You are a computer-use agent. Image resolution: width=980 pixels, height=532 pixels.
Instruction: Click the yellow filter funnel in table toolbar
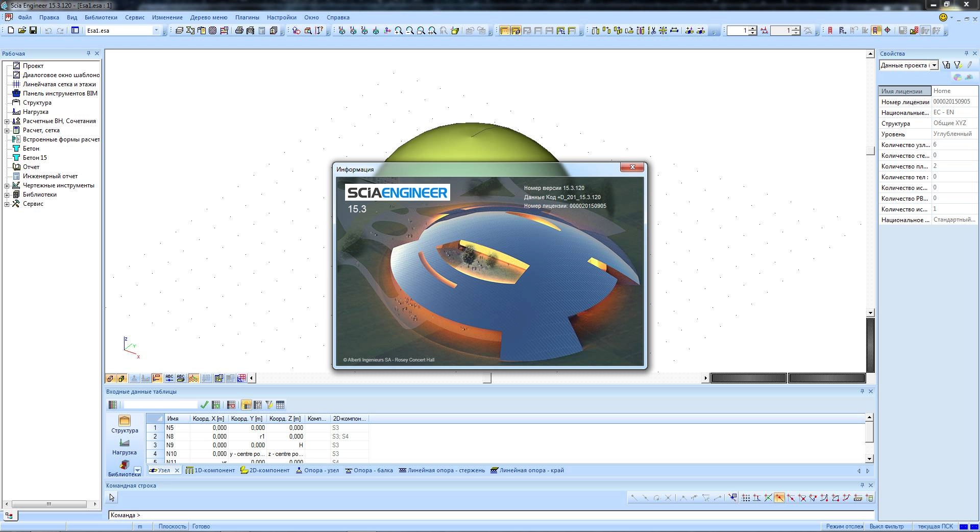click(x=269, y=405)
